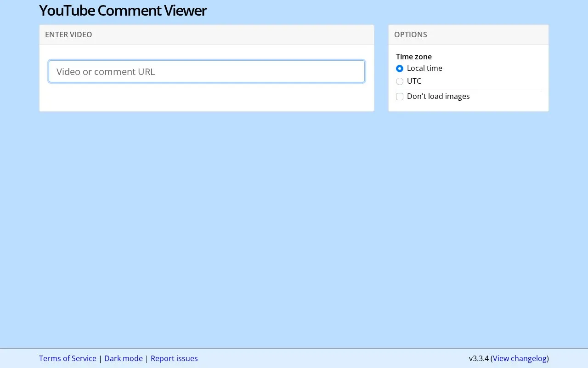The image size is (588, 368).
Task: Click the OPTIONS panel header
Action: [469, 35]
